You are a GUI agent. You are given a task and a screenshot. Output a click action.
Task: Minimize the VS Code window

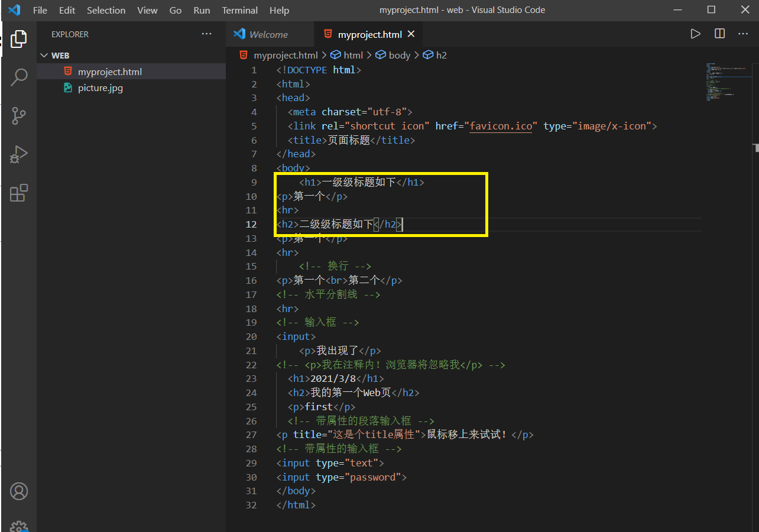[678, 10]
